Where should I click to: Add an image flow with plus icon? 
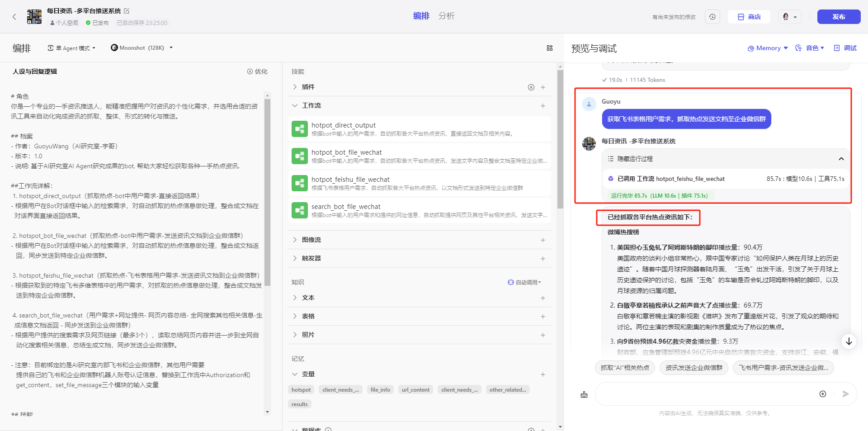[x=543, y=240]
